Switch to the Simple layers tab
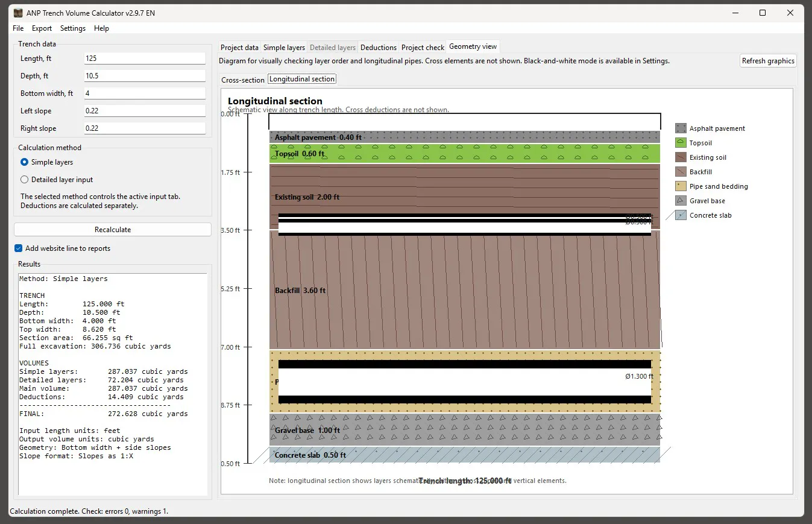Screen dimensions: 812x524 pos(284,48)
